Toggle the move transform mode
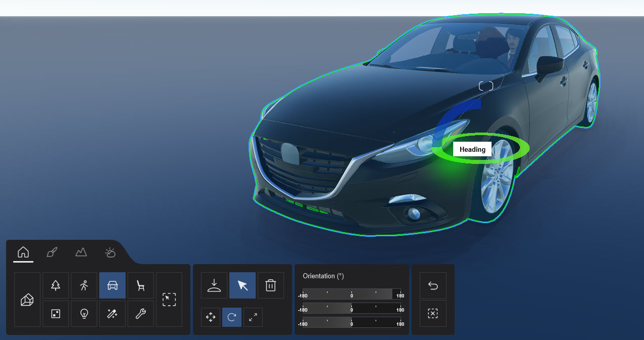The image size is (644, 340). 210,317
